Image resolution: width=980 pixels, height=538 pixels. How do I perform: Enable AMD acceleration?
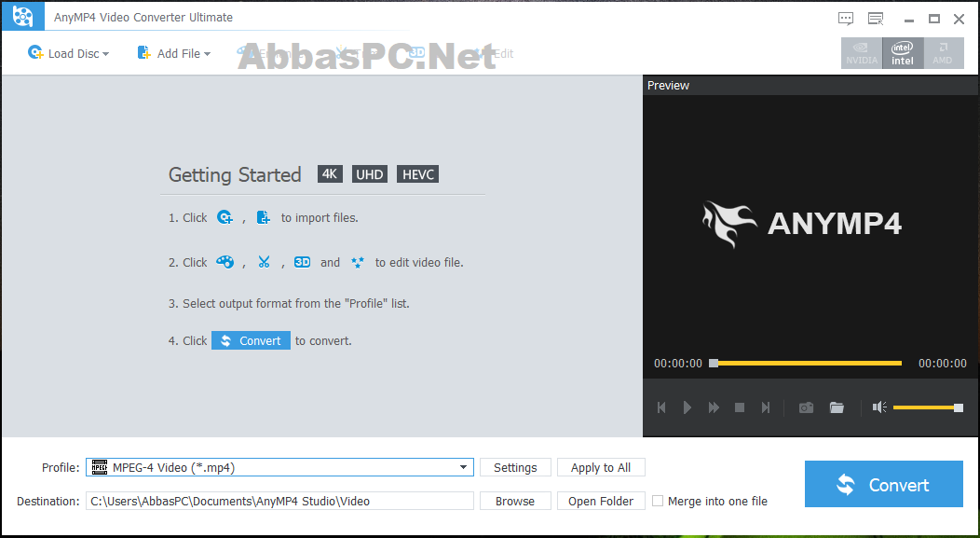pos(943,53)
